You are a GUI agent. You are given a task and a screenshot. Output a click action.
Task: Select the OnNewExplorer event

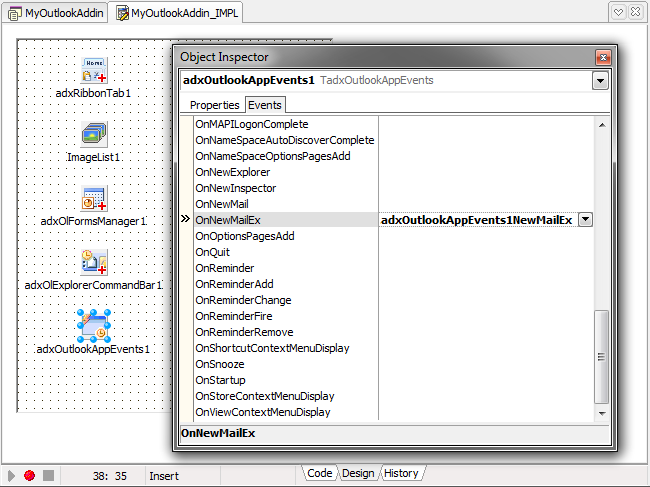click(x=233, y=172)
